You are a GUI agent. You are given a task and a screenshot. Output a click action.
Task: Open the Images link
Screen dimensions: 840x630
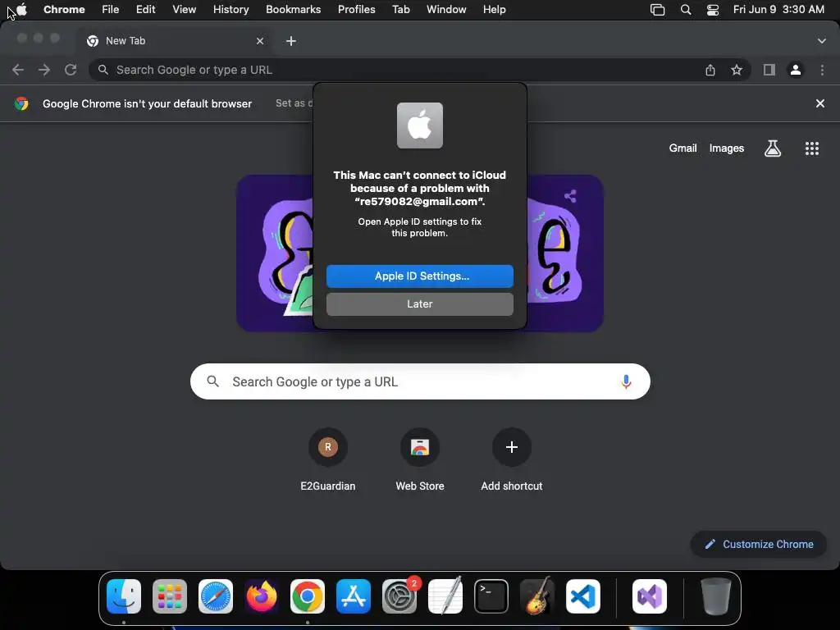(727, 148)
